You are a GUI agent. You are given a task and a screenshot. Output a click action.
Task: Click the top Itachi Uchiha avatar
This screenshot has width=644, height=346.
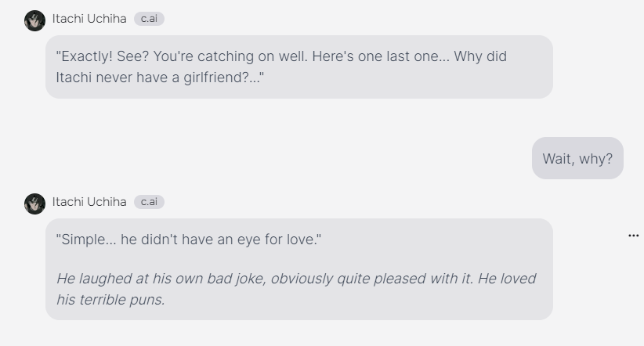34,20
